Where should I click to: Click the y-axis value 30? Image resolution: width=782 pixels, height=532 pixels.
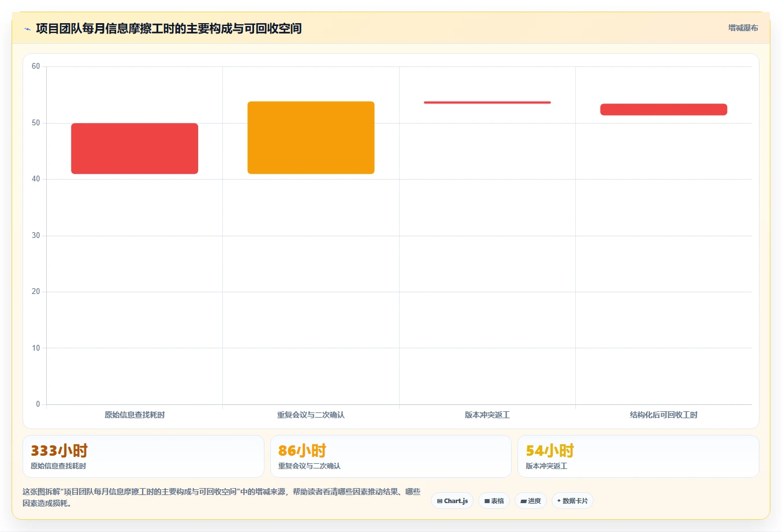coord(36,236)
